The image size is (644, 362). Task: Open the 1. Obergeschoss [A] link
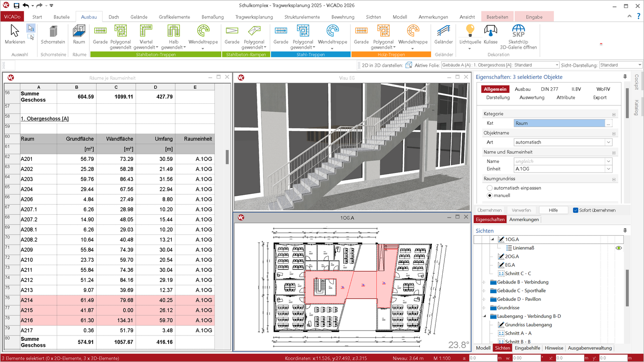click(45, 119)
